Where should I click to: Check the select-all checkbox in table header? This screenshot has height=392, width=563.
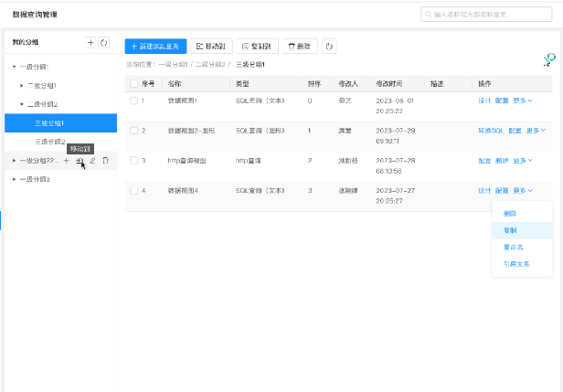[x=134, y=83]
